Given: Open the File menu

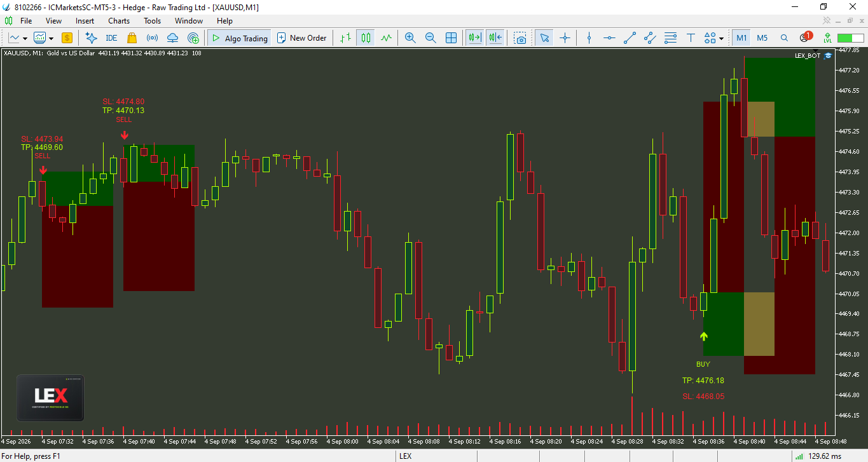Looking at the screenshot, I should [x=26, y=21].
